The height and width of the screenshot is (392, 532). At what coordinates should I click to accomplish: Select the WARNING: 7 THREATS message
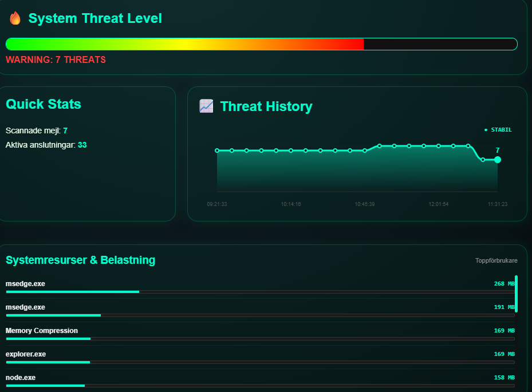56,60
